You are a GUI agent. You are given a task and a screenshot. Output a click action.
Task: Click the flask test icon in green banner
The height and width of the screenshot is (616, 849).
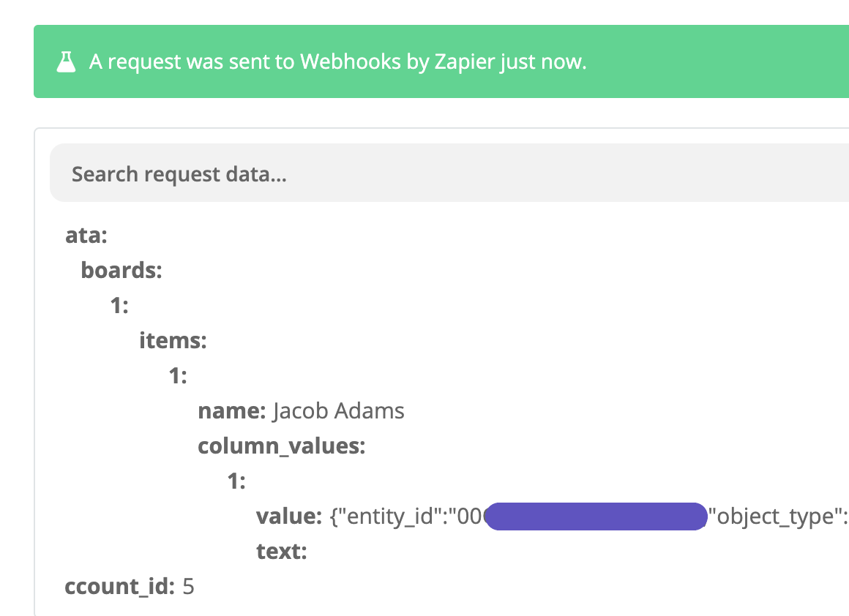click(66, 61)
